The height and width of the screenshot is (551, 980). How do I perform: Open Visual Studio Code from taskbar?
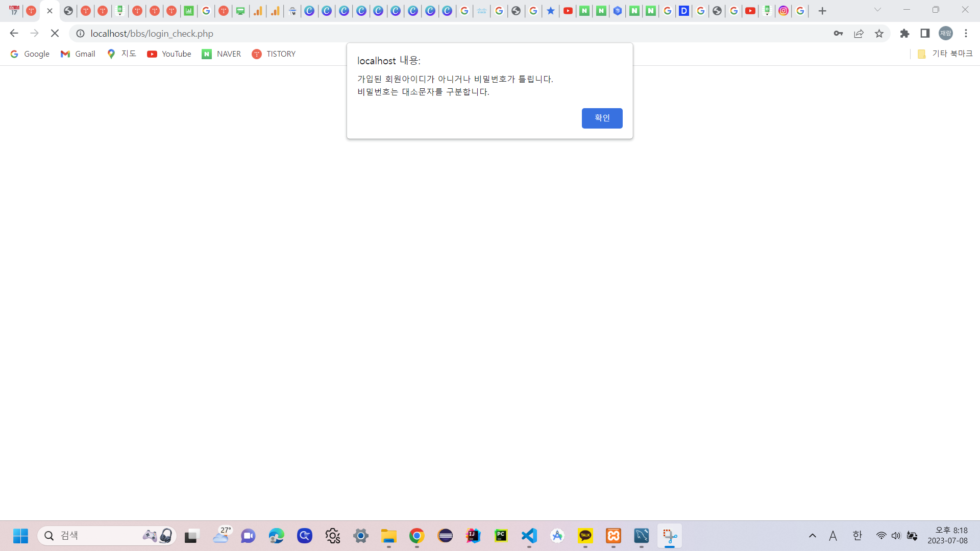tap(529, 535)
